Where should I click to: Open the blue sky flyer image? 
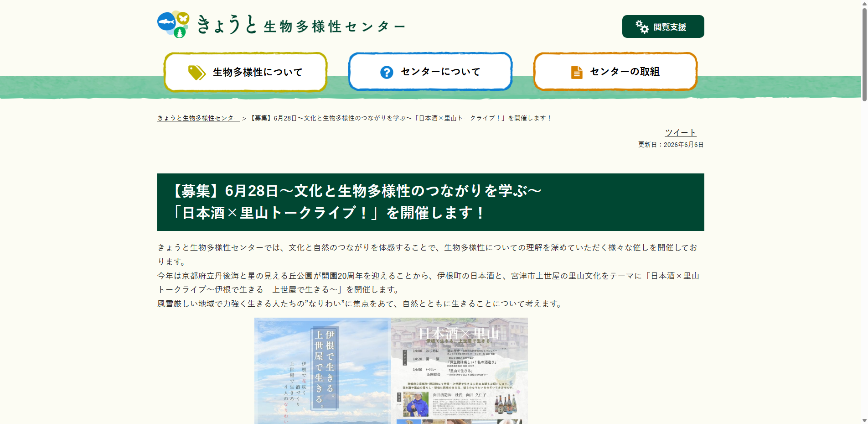[x=323, y=371]
